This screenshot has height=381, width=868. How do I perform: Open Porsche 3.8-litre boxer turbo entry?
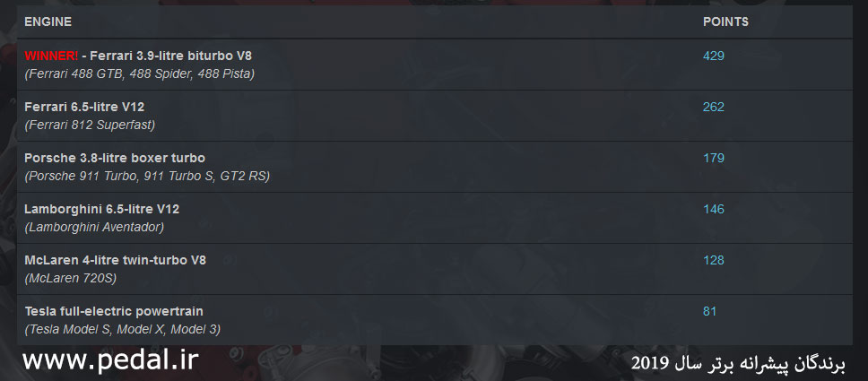click(115, 159)
